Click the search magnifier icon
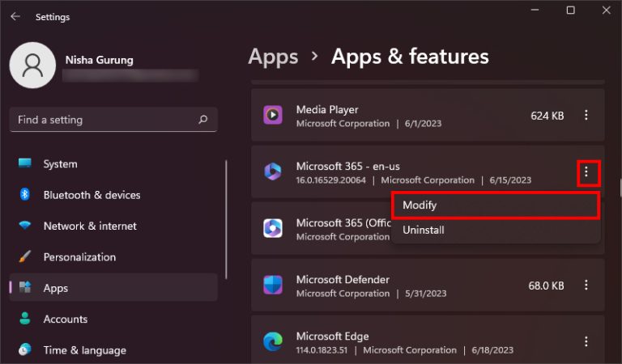622x364 pixels. (x=202, y=120)
